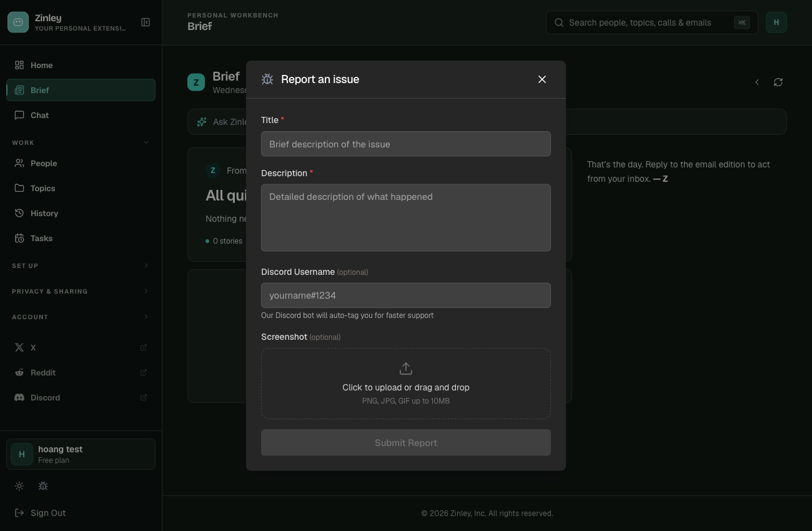812x531 pixels.
Task: Click the search magnifier icon
Action: pyautogui.click(x=558, y=22)
